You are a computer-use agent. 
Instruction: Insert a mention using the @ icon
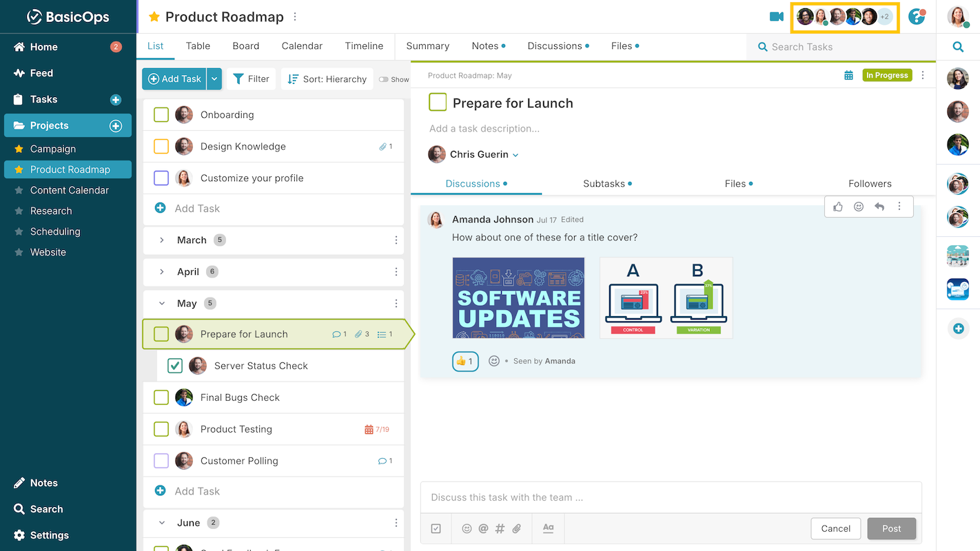(483, 528)
